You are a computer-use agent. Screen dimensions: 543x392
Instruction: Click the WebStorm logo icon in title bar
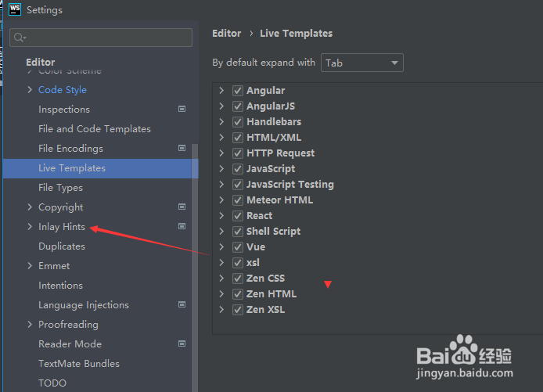point(14,9)
